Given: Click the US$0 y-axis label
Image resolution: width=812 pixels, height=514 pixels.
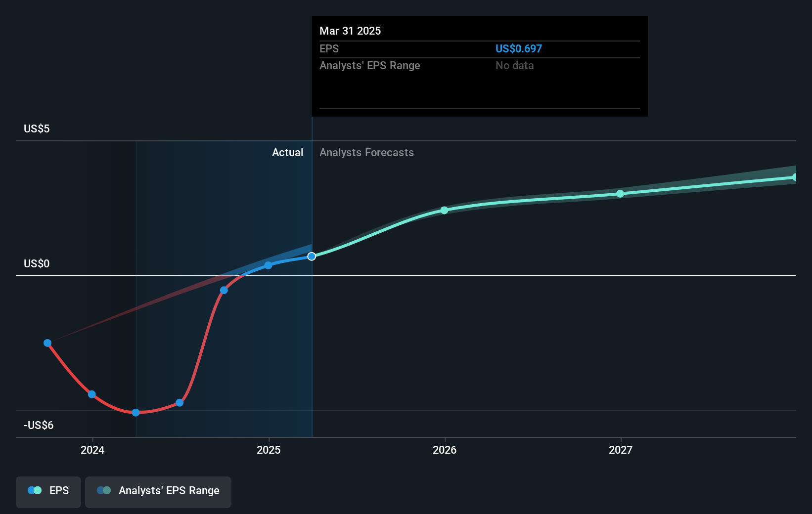Looking at the screenshot, I should [37, 263].
